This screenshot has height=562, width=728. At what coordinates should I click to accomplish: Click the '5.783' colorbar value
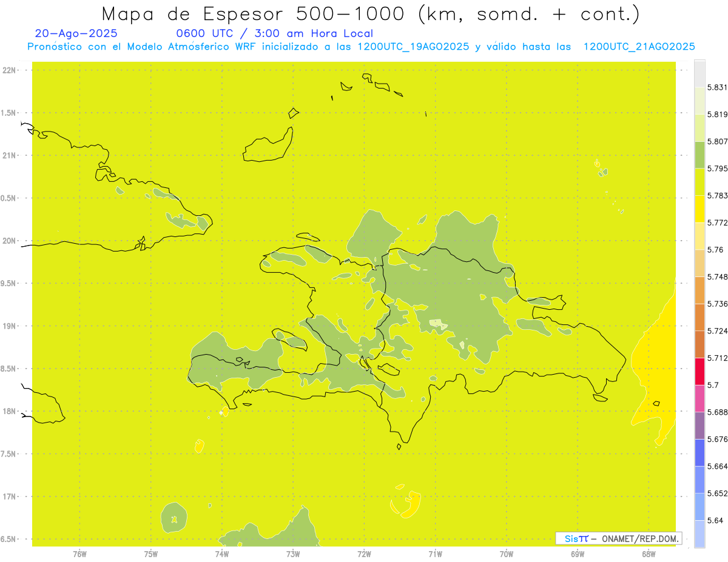pos(717,195)
